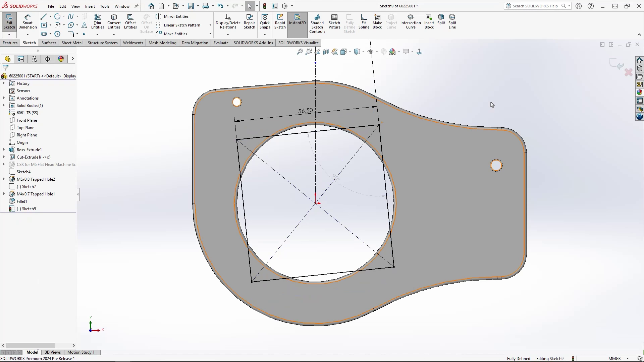
Task: Click the Fit Spline tool
Action: [364, 21]
